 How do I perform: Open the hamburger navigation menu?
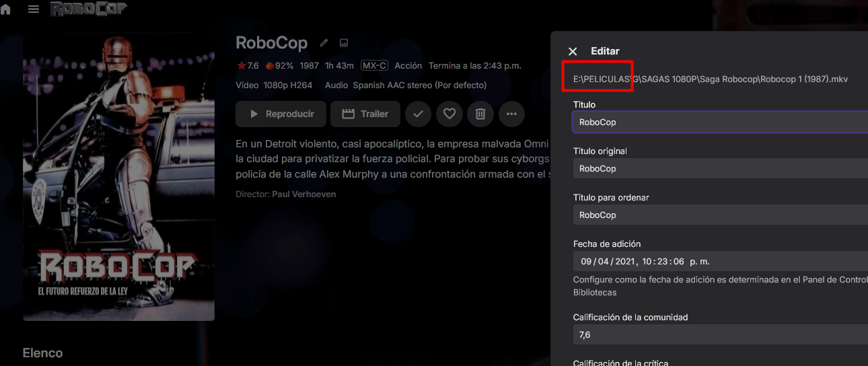click(33, 9)
